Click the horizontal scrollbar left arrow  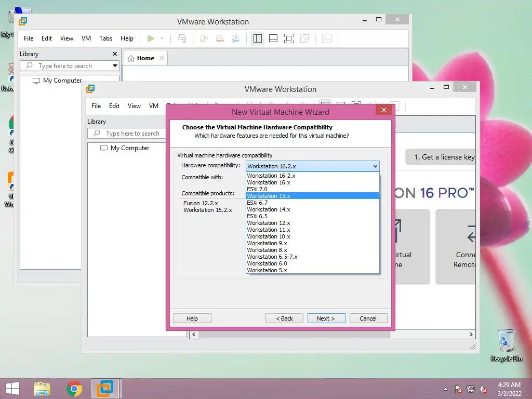click(194, 334)
